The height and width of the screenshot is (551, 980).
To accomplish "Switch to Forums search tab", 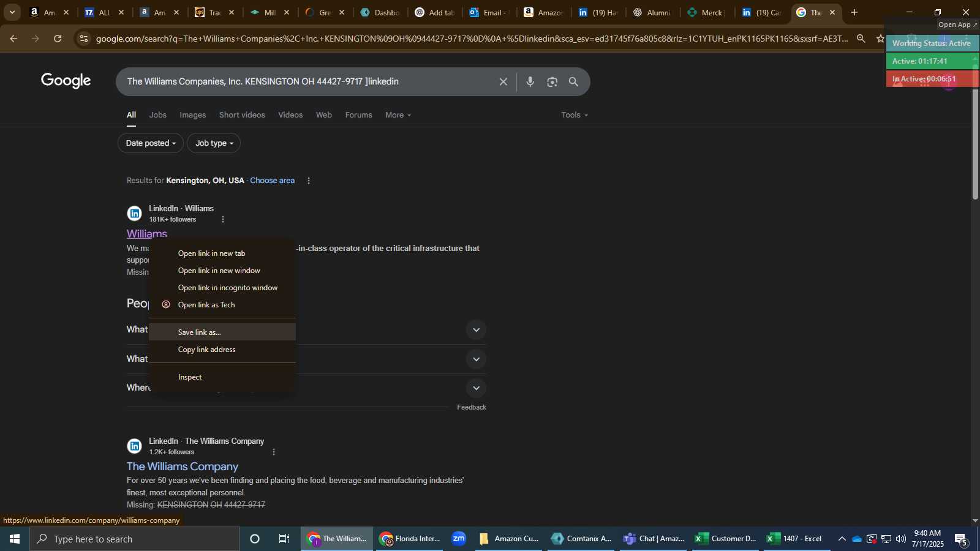I will click(x=358, y=115).
